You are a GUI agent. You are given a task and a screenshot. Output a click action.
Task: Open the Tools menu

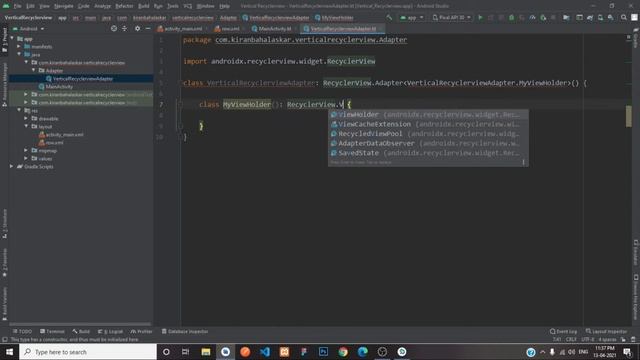tap(173, 6)
